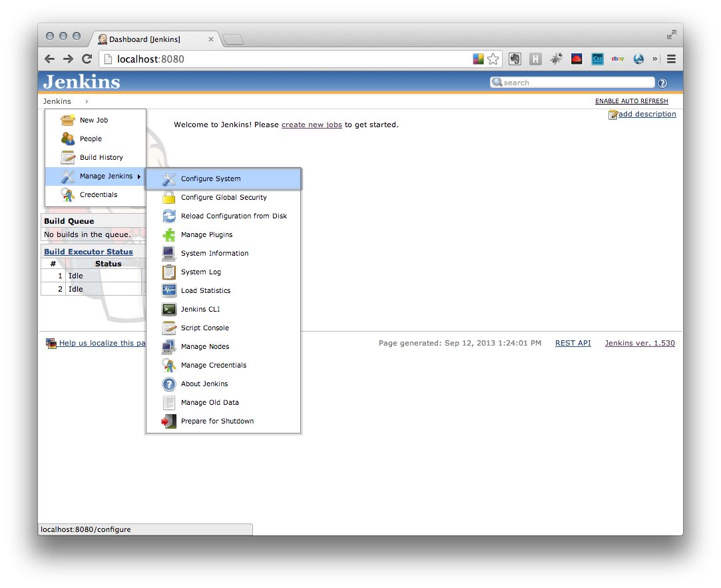Click the H extension icon in toolbar
Viewport: 721px width, 588px height.
tap(535, 59)
